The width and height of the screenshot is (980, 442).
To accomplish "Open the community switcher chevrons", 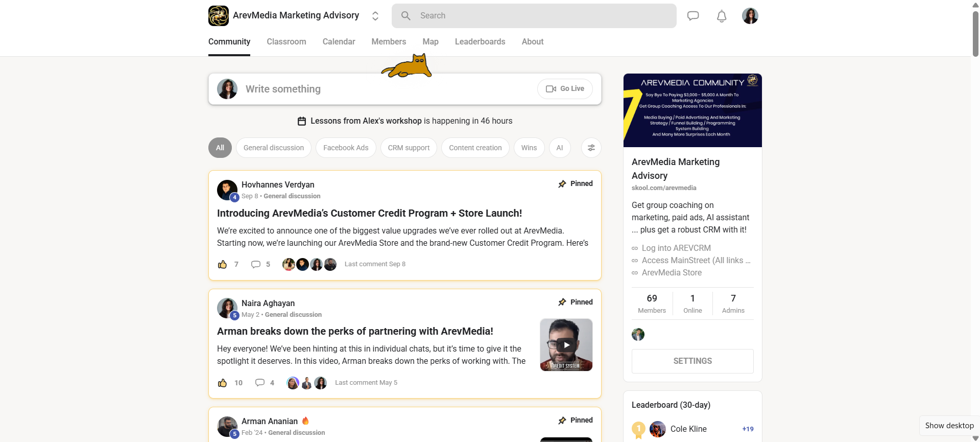I will tap(375, 16).
